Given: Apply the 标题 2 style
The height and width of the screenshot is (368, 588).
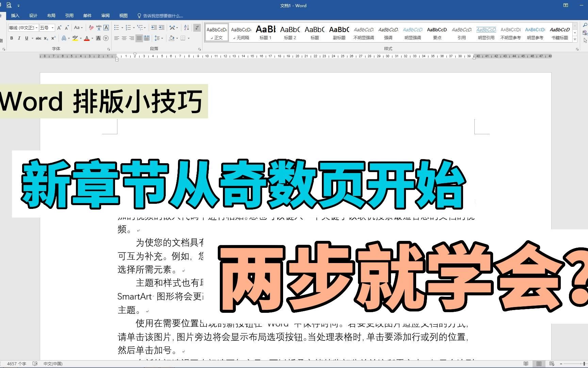Looking at the screenshot, I should click(x=290, y=33).
